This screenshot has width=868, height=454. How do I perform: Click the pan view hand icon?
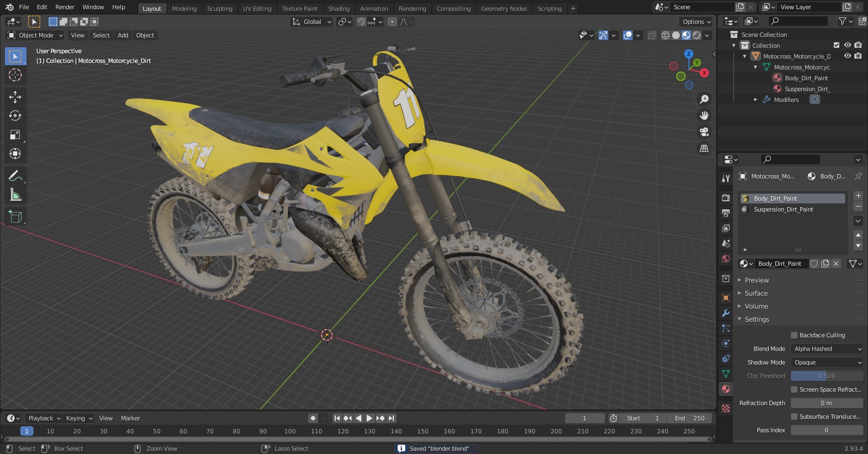click(x=704, y=116)
